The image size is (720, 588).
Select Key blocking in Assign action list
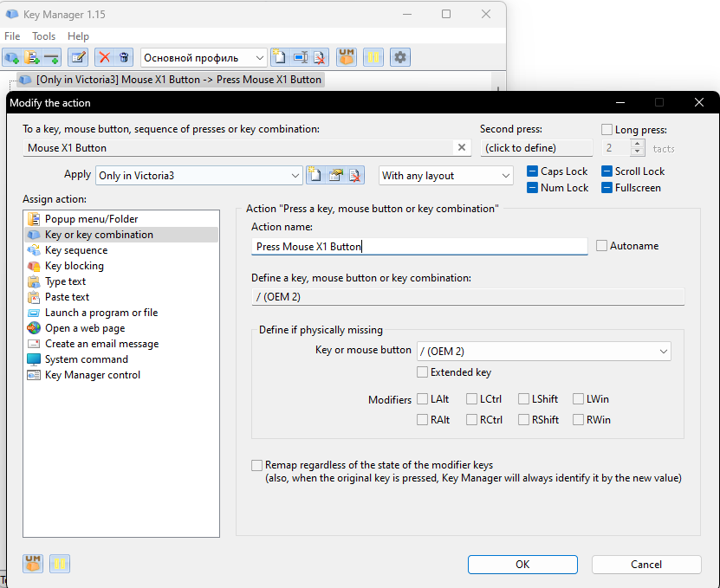pyautogui.click(x=74, y=266)
